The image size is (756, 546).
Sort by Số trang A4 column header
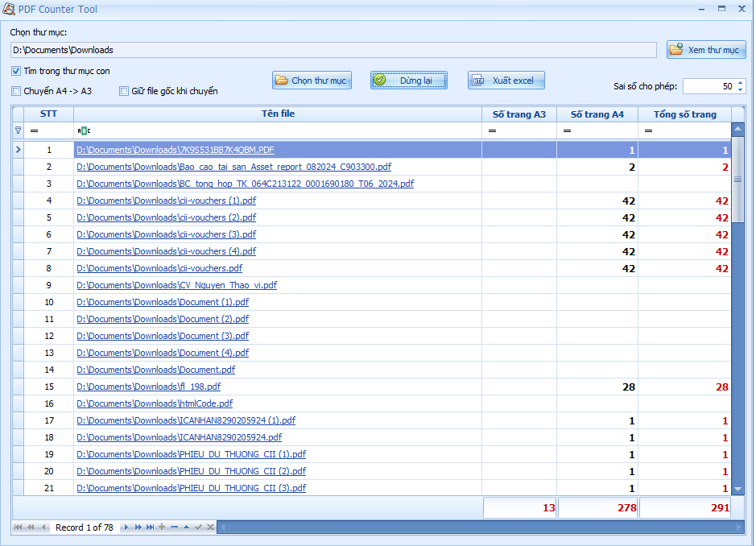pyautogui.click(x=597, y=114)
